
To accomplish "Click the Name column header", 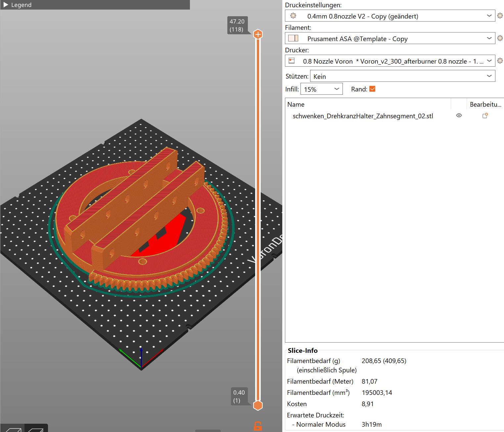I will (368, 104).
